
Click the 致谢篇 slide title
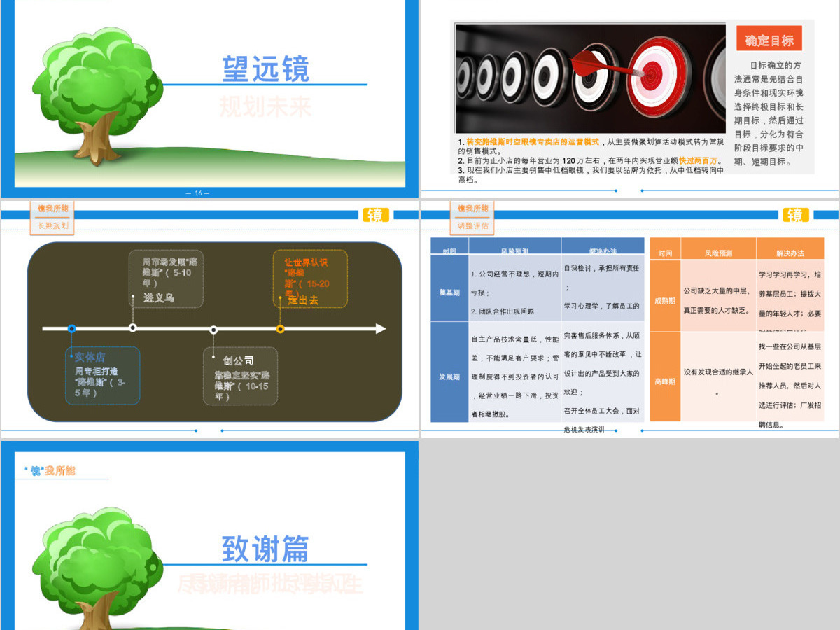click(265, 549)
